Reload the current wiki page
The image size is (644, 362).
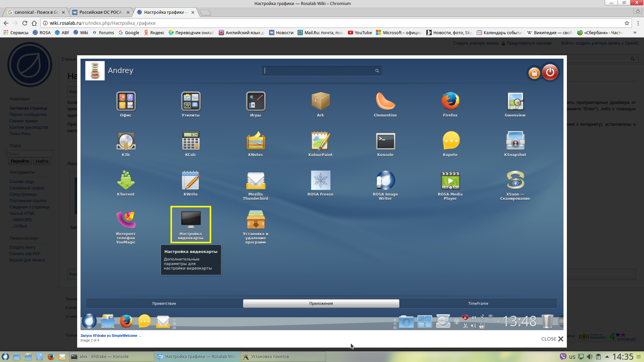pyautogui.click(x=25, y=23)
